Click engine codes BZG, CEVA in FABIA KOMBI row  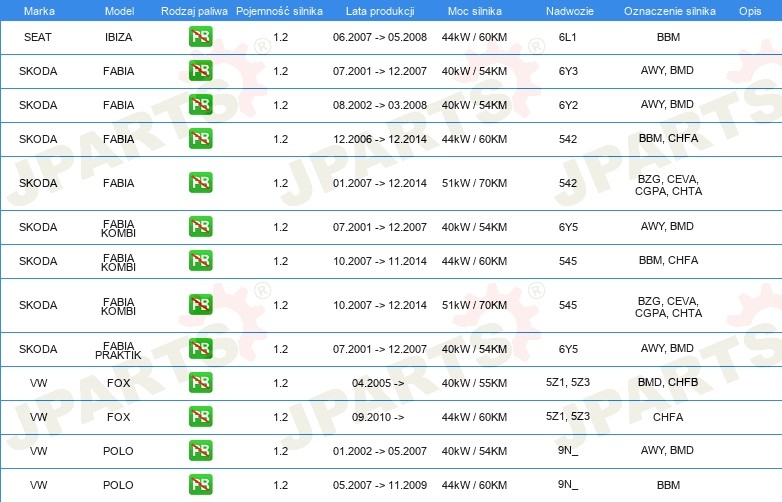click(668, 307)
